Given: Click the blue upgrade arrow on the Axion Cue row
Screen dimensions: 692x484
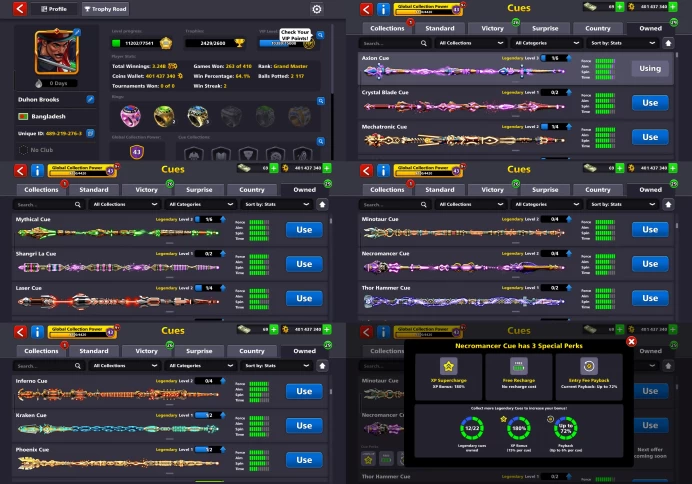Looking at the screenshot, I should pos(569,58).
